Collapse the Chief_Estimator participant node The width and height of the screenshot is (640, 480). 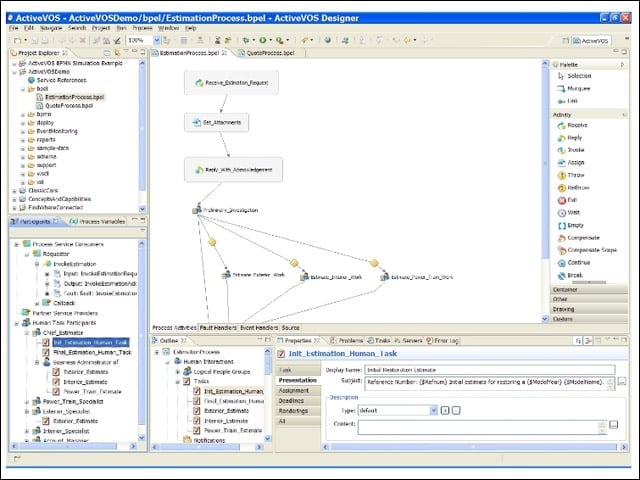pyautogui.click(x=27, y=333)
